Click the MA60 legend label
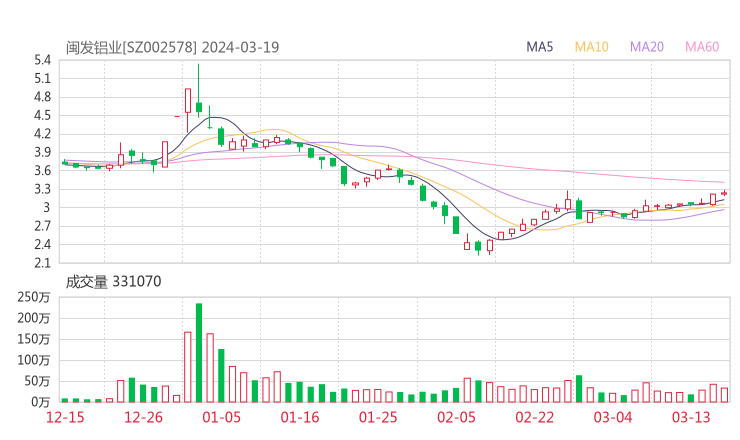Screen dimensions: 740x440 pos(702,47)
